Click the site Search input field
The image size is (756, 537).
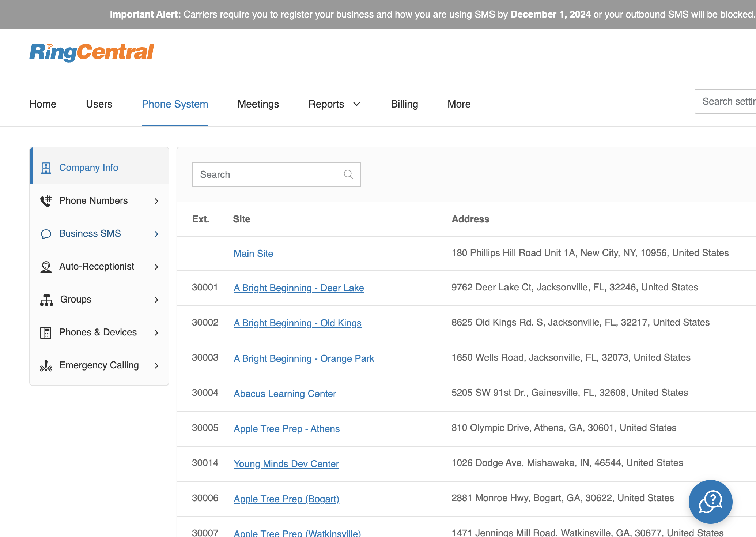(x=264, y=174)
